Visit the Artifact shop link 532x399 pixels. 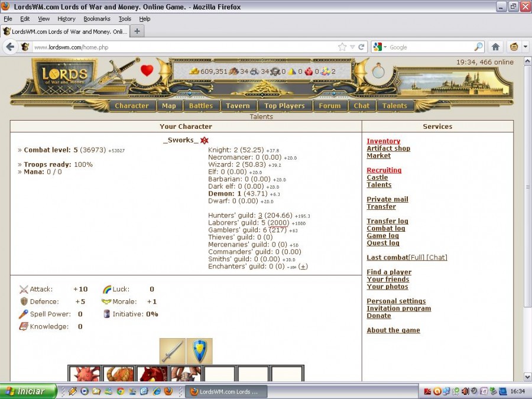[x=388, y=148]
